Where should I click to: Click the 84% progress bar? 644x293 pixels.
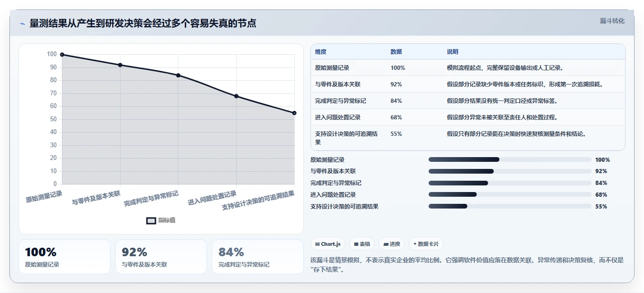click(510, 183)
